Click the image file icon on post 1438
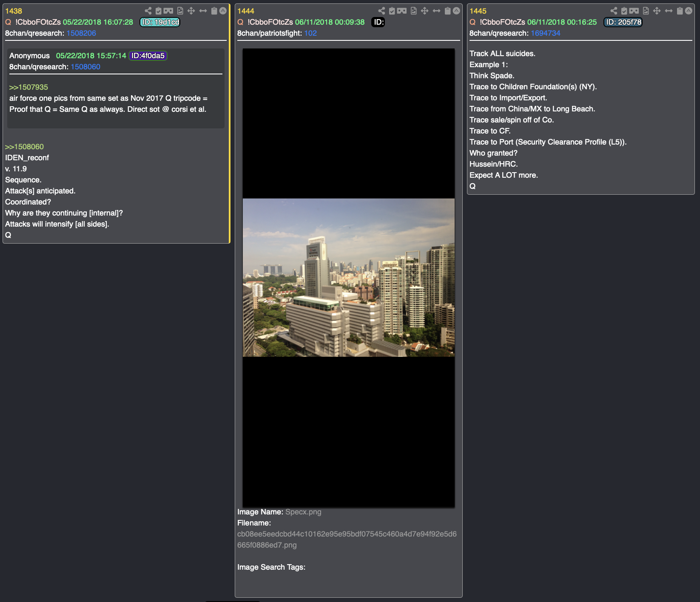The width and height of the screenshot is (700, 602). (180, 11)
